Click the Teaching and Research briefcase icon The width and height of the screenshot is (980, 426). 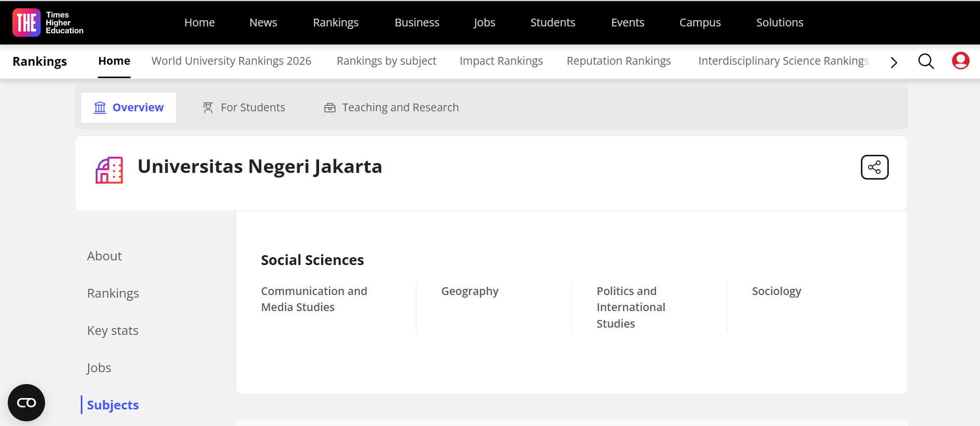click(x=330, y=108)
